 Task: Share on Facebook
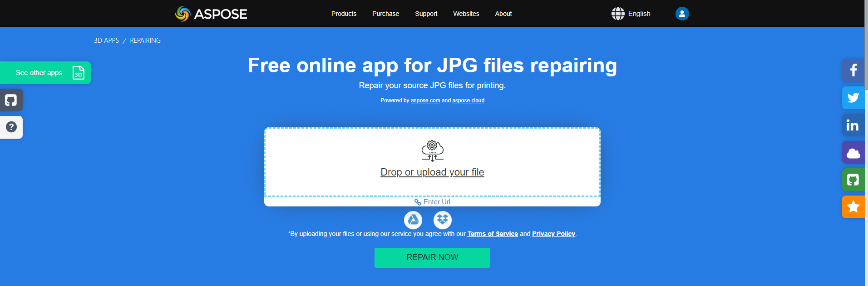tap(853, 70)
